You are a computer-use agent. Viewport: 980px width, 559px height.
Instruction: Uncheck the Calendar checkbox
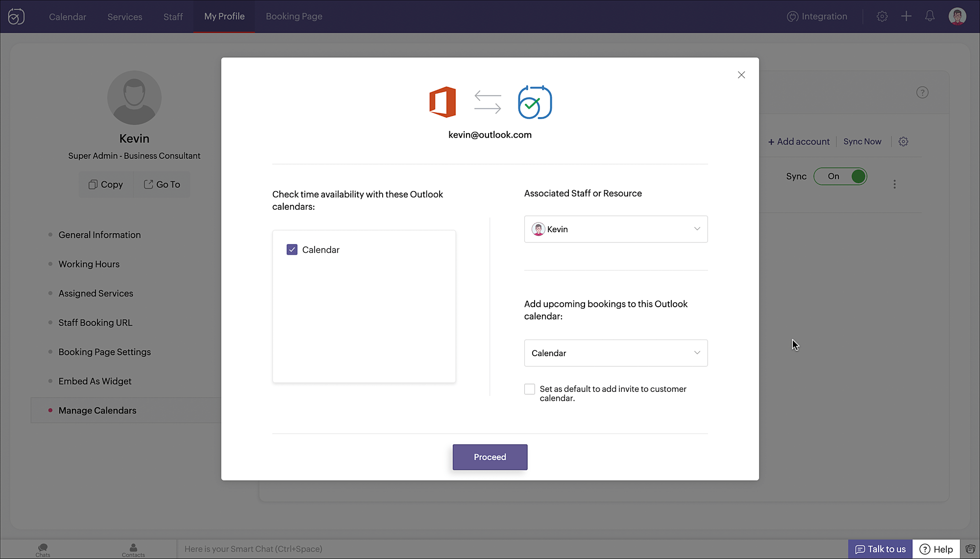point(292,250)
